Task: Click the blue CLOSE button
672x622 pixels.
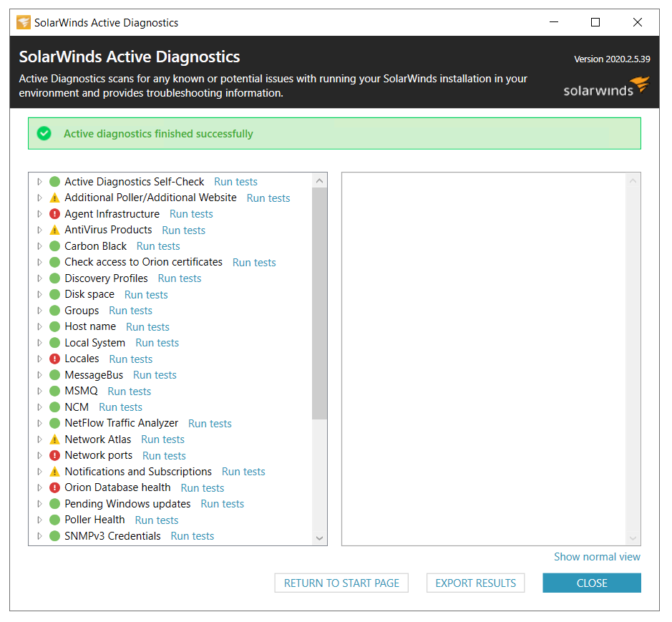Action: [x=592, y=583]
